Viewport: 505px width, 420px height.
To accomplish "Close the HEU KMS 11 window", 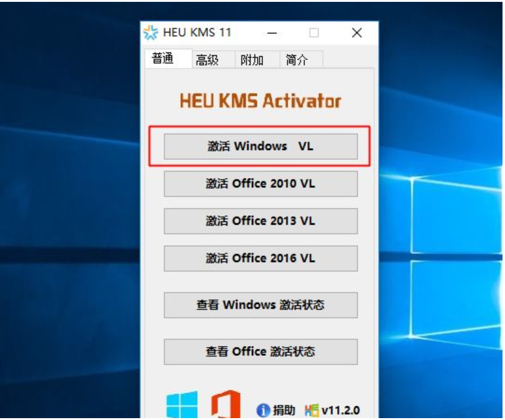I will [x=357, y=32].
